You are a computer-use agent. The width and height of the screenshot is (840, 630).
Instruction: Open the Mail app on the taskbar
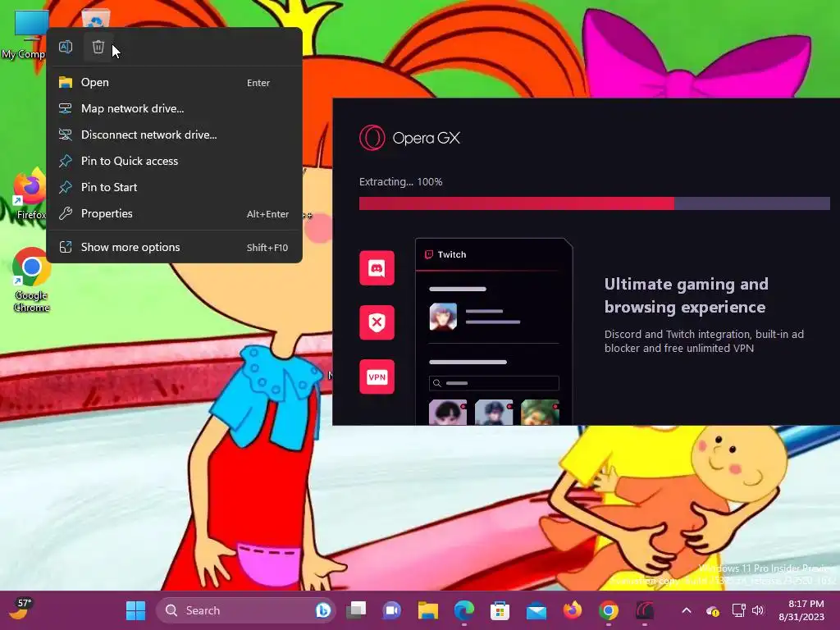tap(536, 610)
